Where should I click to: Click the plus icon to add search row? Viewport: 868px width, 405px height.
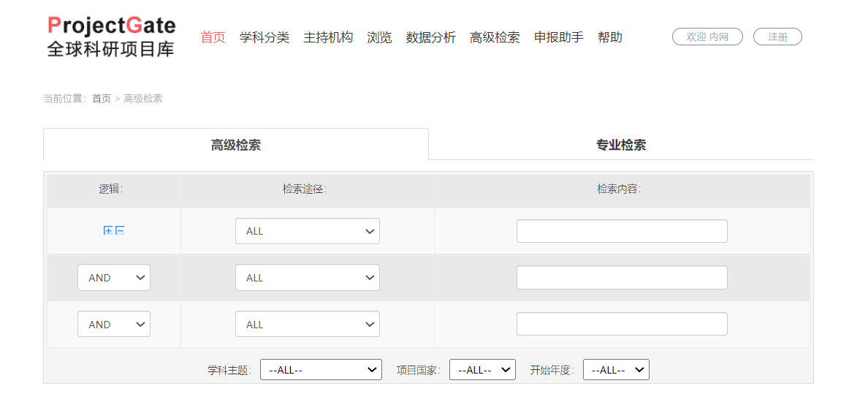coord(108,231)
